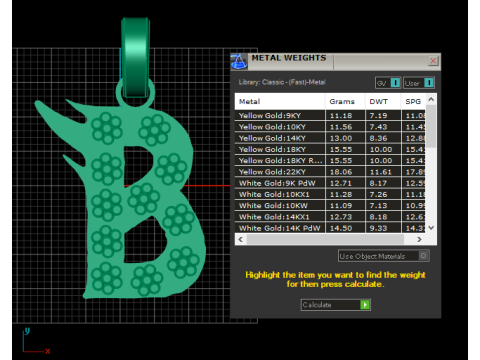This screenshot has width=480, height=360.
Task: Close the Metal Weights panel
Action: (x=433, y=61)
